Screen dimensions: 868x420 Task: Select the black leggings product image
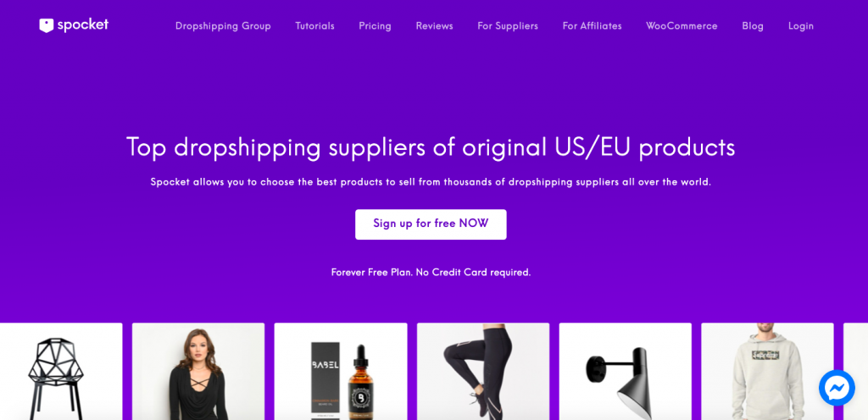pyautogui.click(x=483, y=372)
